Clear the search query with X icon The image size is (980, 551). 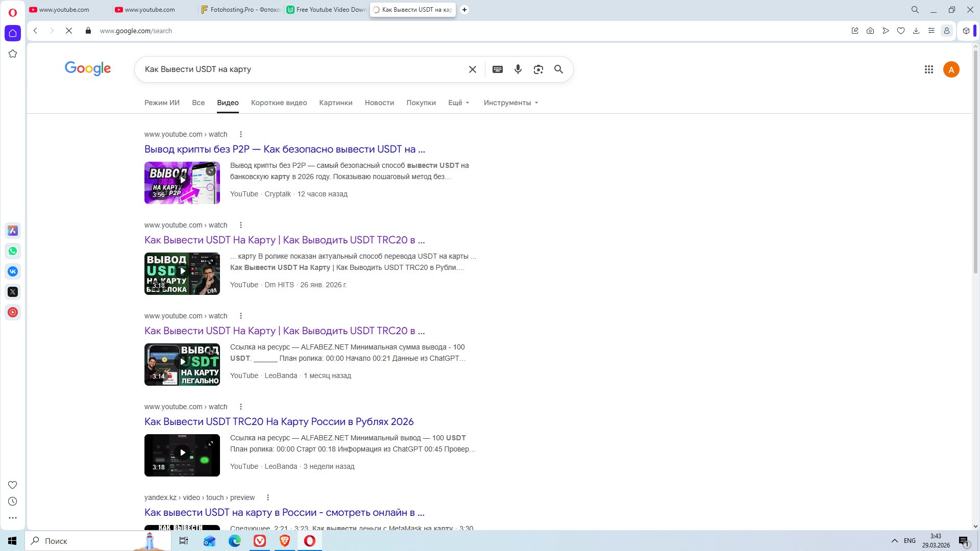coord(473,69)
